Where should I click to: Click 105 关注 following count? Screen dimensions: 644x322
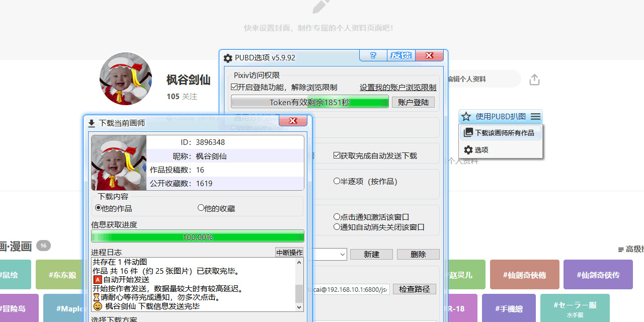182,97
